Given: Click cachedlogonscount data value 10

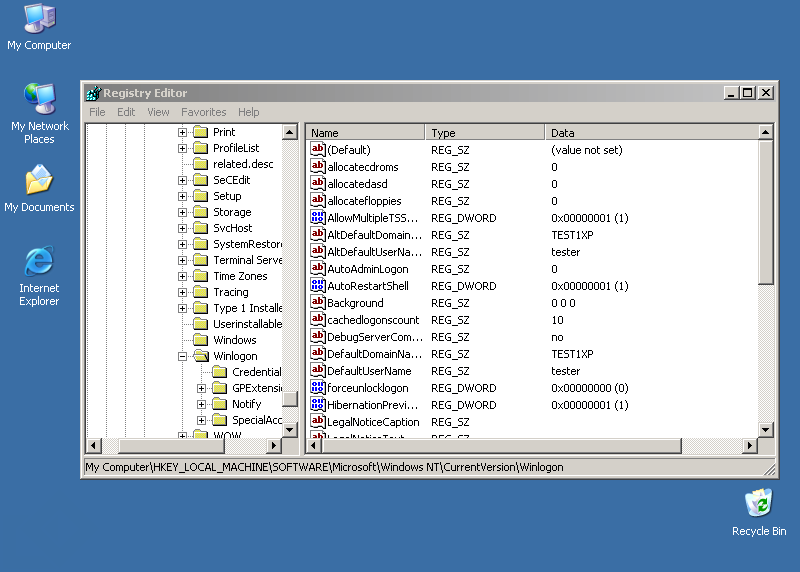Looking at the screenshot, I should point(557,320).
